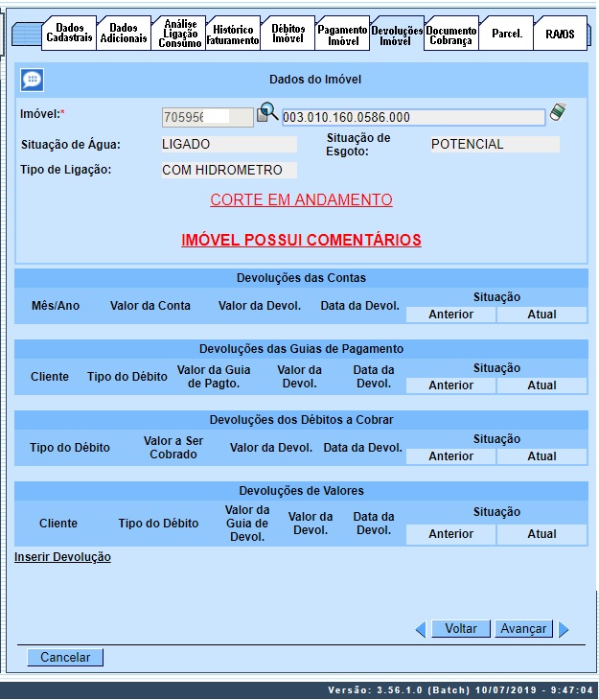The width and height of the screenshot is (599, 700).
Task: Click the Valor a Ser Cobrado header
Action: pos(173,447)
